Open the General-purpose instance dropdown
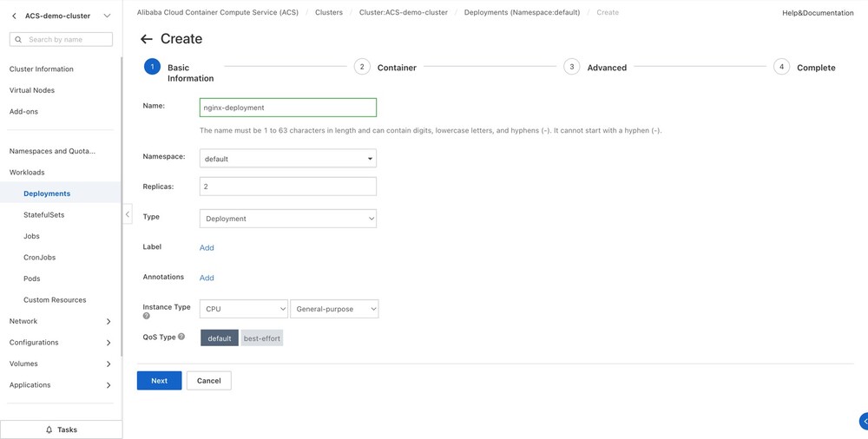The image size is (868, 439). click(334, 309)
